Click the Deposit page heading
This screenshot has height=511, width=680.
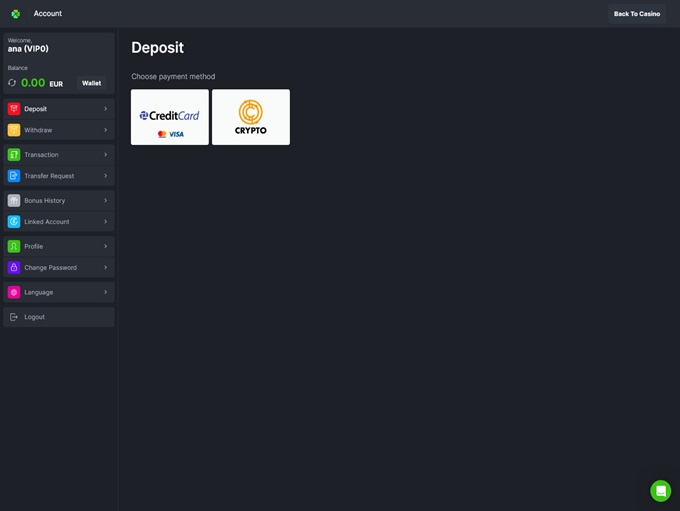click(158, 48)
